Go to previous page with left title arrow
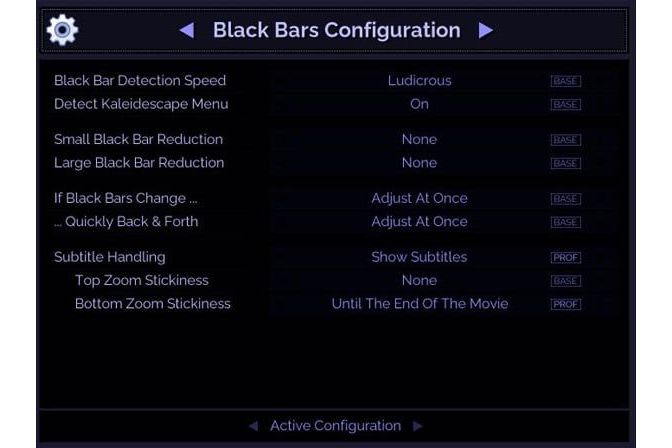672x448 pixels. coord(186,30)
